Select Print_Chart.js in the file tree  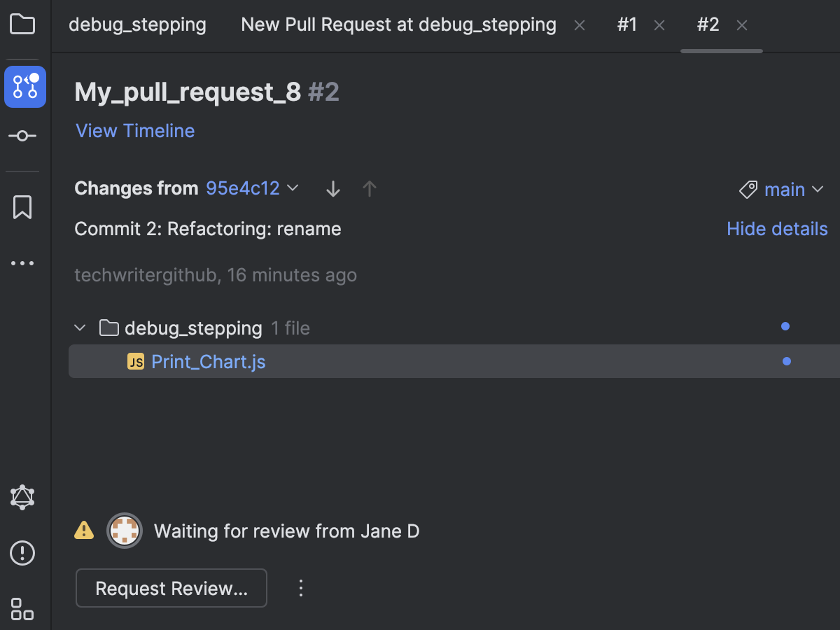tap(208, 361)
